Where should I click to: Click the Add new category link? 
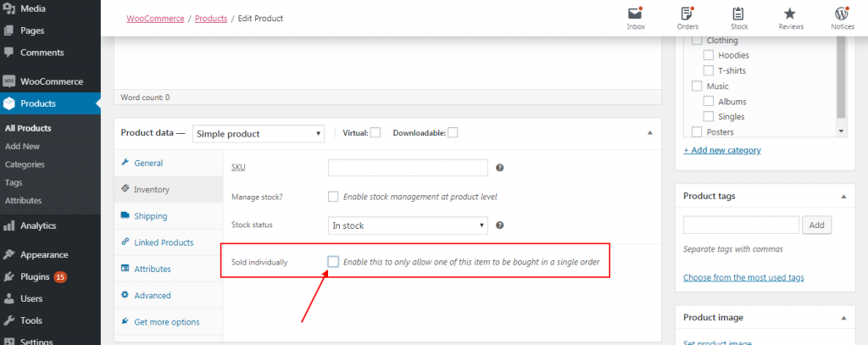(x=722, y=150)
